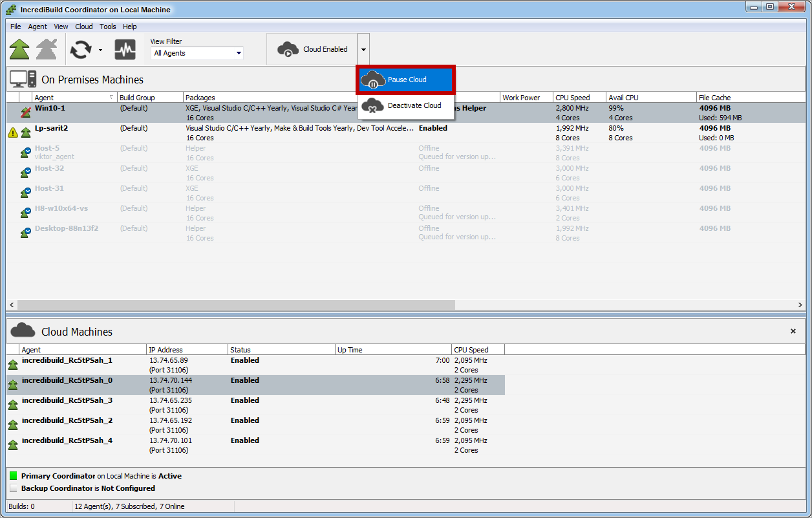Select cloud agent incredibuild_Rc5tPSah_3
The image size is (812, 518).
67,400
